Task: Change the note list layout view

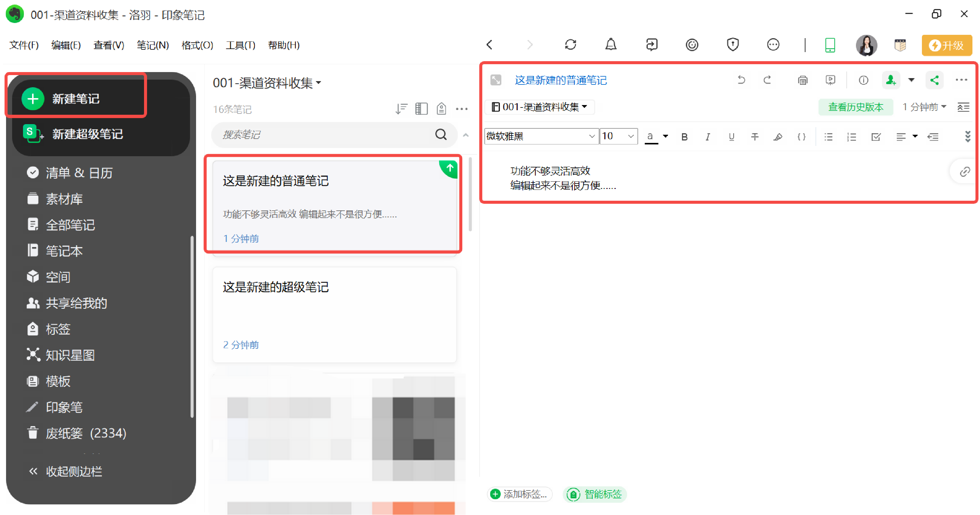Action: [421, 109]
